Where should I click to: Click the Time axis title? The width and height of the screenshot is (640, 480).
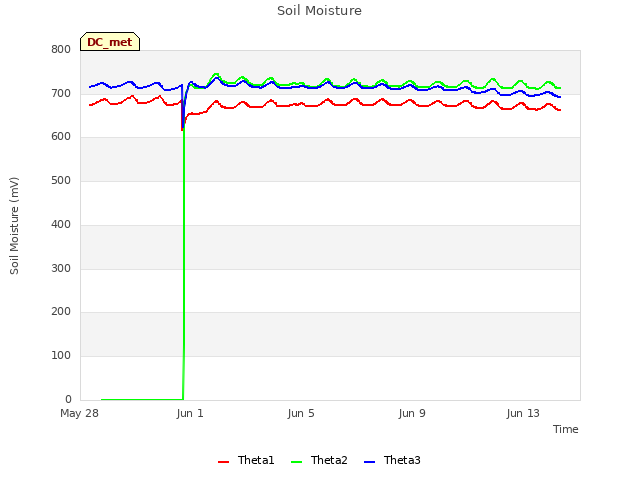coord(565,429)
